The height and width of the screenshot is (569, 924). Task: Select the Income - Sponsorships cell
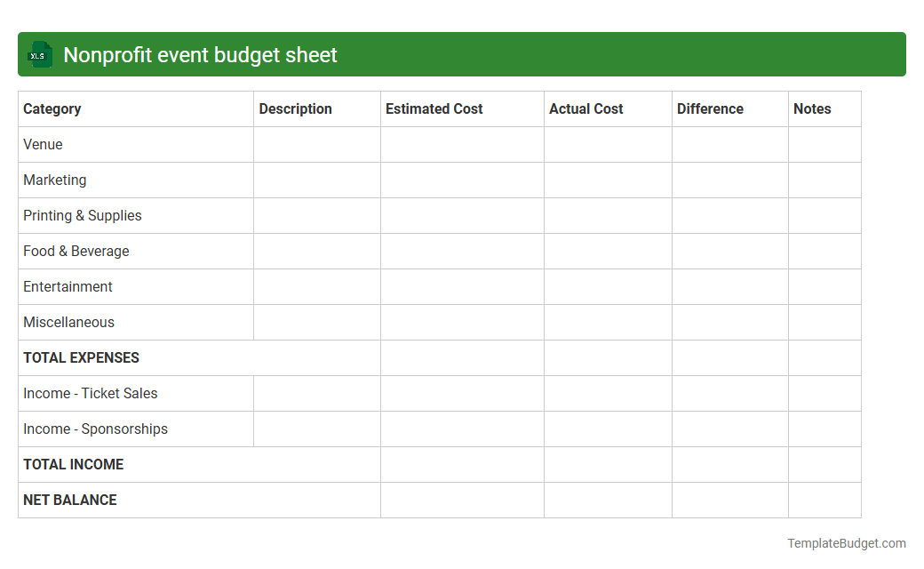coord(95,429)
